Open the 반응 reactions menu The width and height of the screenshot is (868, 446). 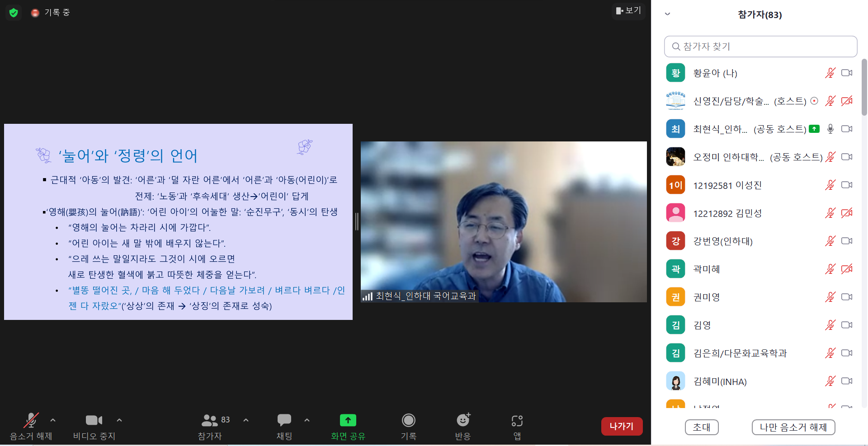463,426
